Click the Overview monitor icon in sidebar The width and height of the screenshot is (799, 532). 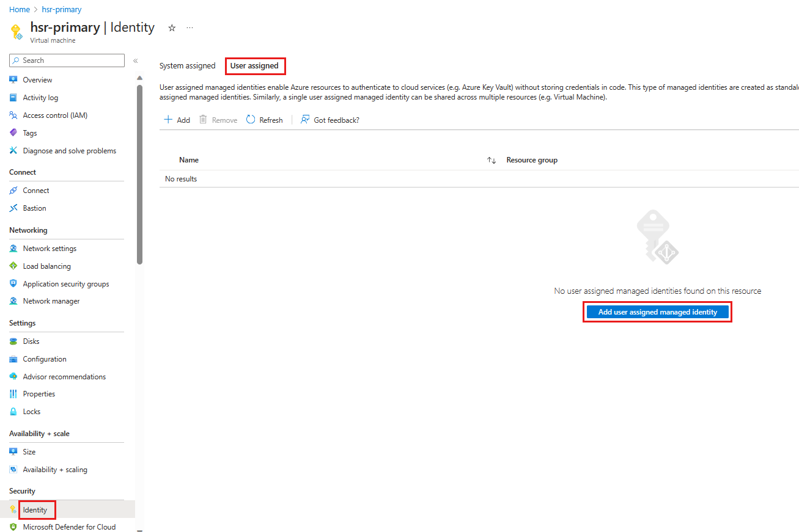pyautogui.click(x=13, y=80)
